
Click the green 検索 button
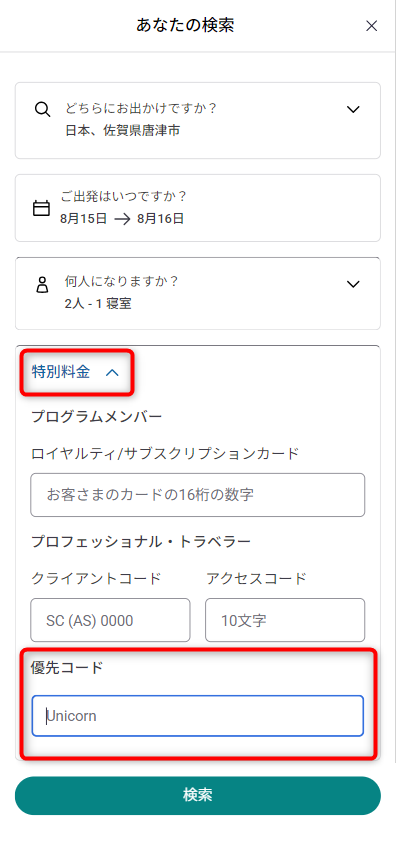coord(198,796)
